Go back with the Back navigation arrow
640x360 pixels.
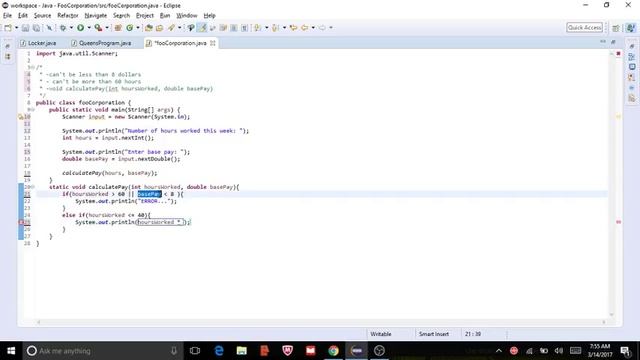pyautogui.click(x=304, y=28)
